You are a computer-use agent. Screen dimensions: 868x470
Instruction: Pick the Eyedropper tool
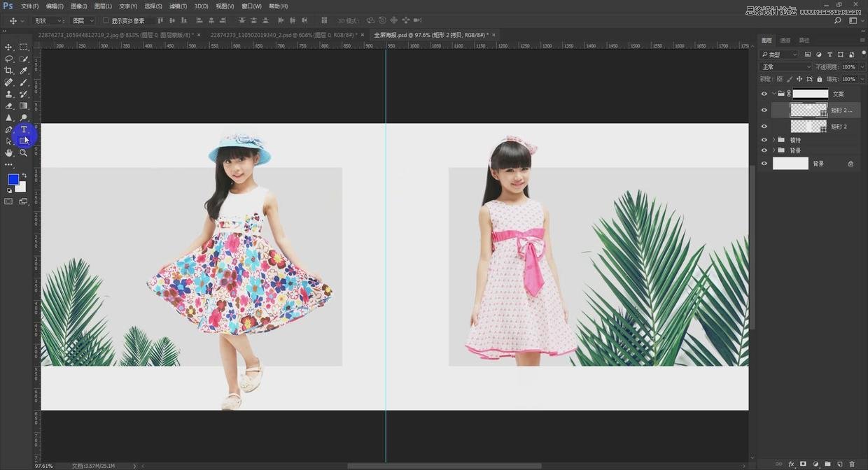point(23,71)
